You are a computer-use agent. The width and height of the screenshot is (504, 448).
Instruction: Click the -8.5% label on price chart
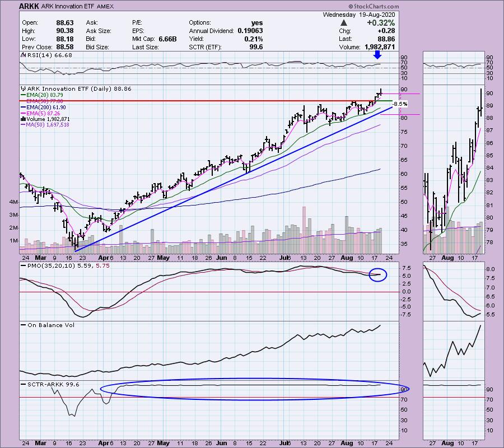[x=400, y=104]
